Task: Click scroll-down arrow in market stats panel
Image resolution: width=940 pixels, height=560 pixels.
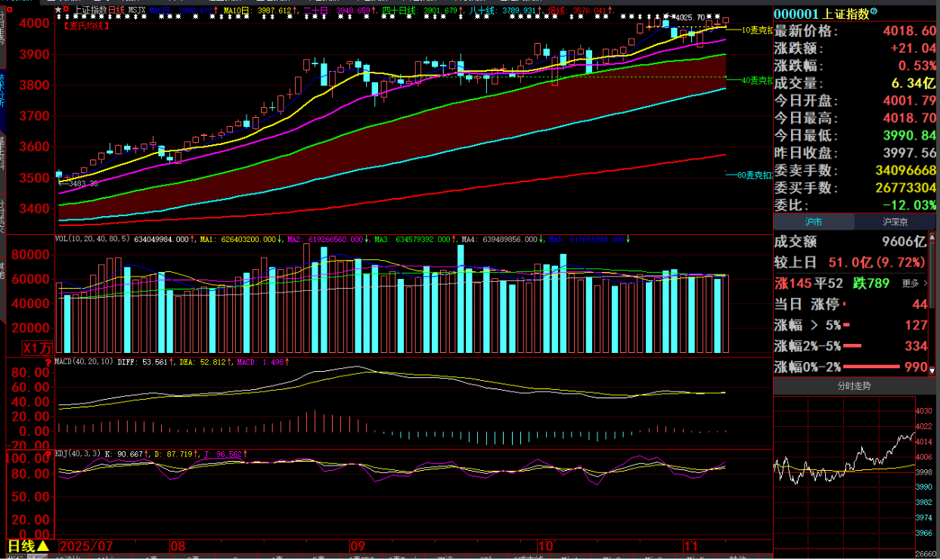Action: (933, 371)
